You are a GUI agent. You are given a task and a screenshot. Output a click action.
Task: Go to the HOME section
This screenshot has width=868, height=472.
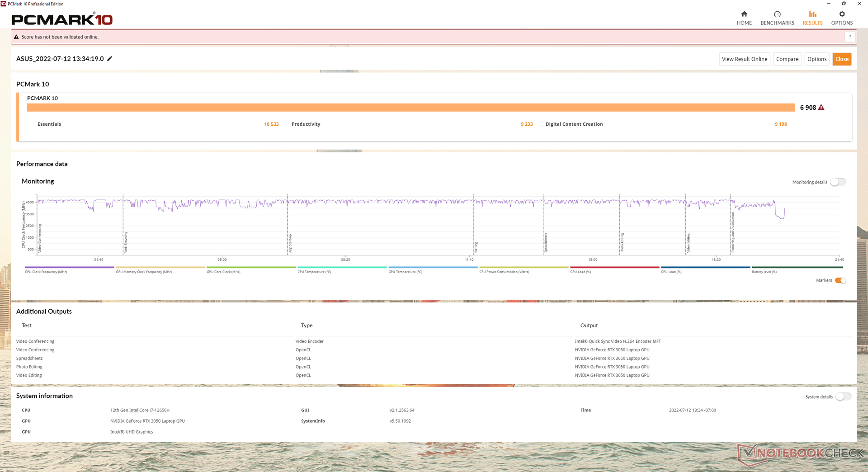tap(744, 18)
